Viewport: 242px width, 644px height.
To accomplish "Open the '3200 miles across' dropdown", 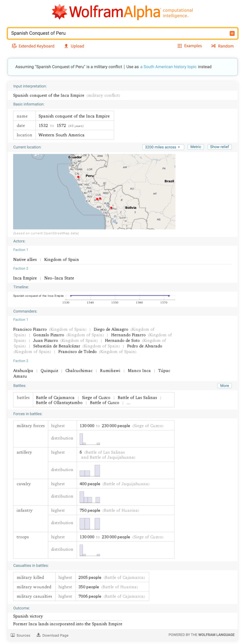I will pyautogui.click(x=163, y=147).
